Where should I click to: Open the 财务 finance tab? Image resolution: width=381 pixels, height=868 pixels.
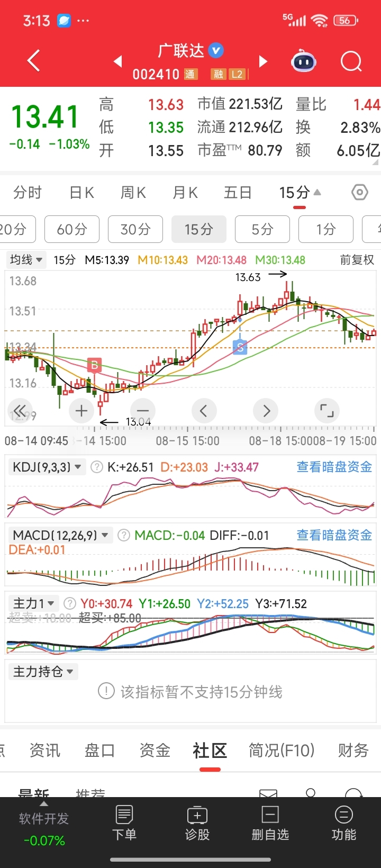point(353,751)
